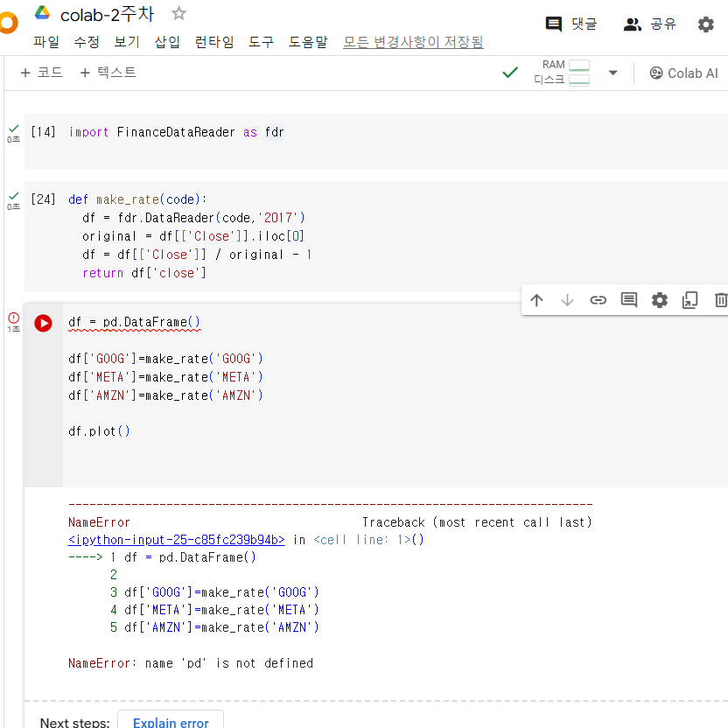Click the df['META']=make_rate('META') line in editor
The height and width of the screenshot is (728, 728).
click(x=165, y=377)
